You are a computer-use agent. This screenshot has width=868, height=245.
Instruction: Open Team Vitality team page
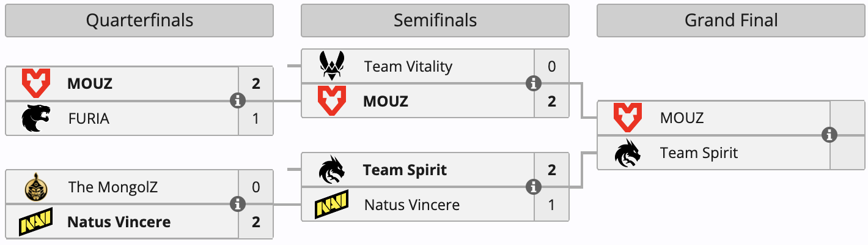pyautogui.click(x=408, y=66)
